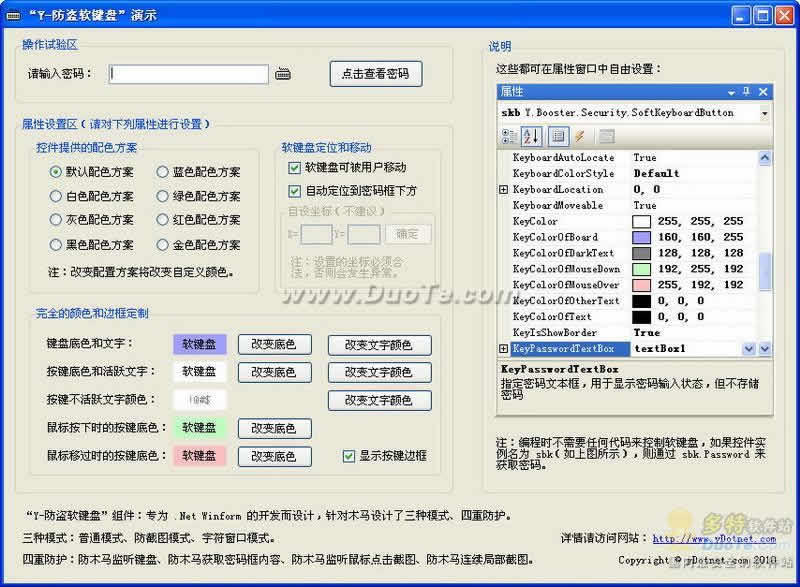
Task: Click the pink 软键盘 preview swatch
Action: click(199, 455)
